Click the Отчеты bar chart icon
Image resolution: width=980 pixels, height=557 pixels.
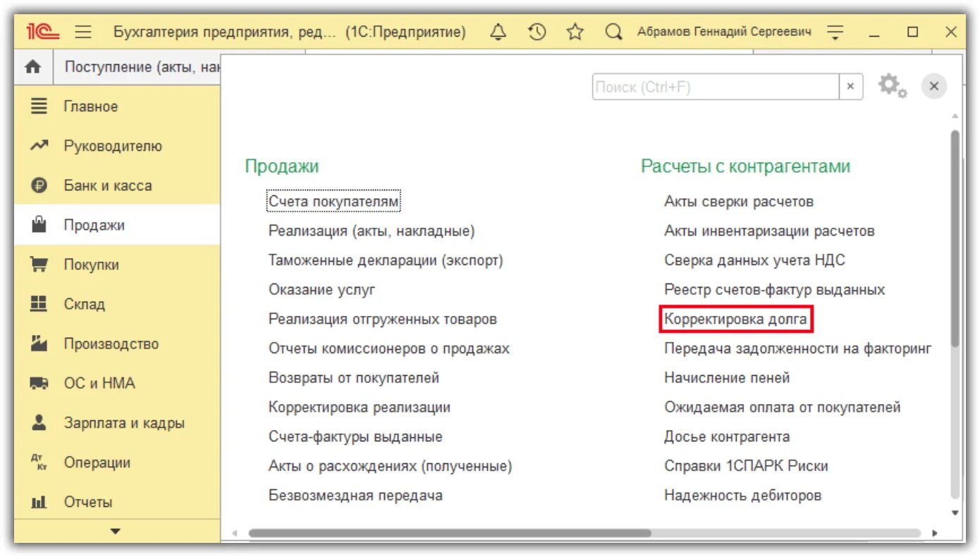39,503
